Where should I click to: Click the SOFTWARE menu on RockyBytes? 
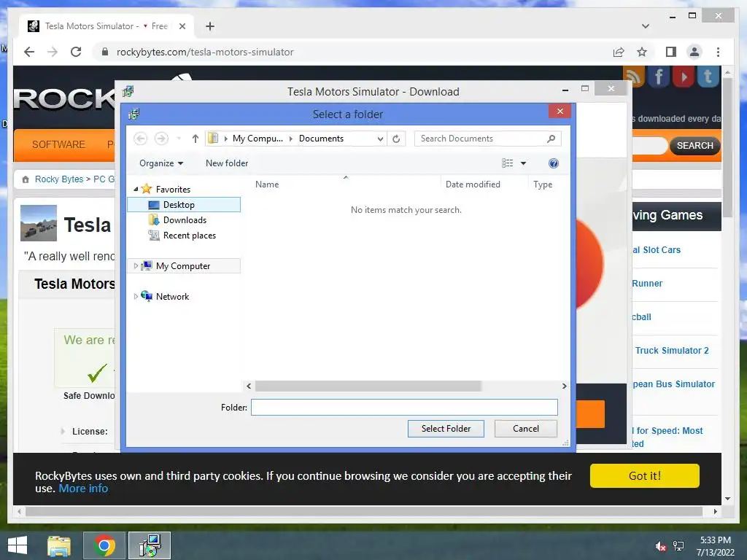tap(58, 144)
